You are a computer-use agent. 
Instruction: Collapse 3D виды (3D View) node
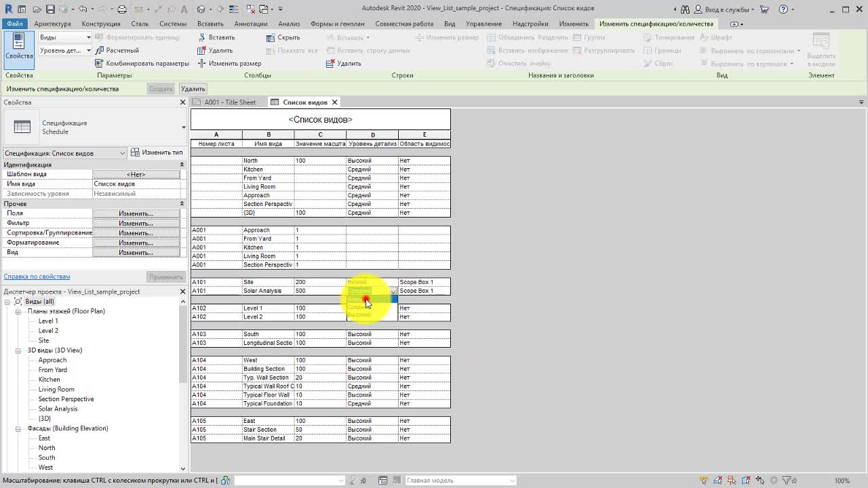pyautogui.click(x=18, y=350)
